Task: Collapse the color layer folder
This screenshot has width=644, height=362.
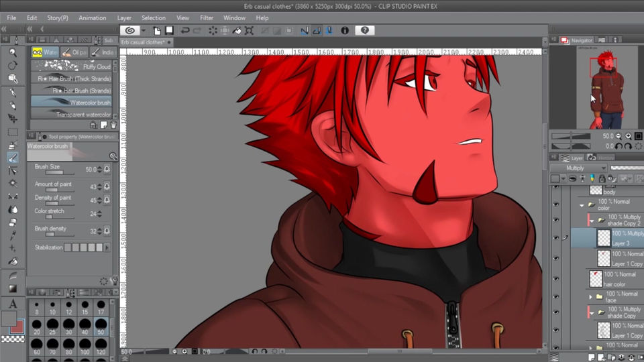Action: (582, 205)
